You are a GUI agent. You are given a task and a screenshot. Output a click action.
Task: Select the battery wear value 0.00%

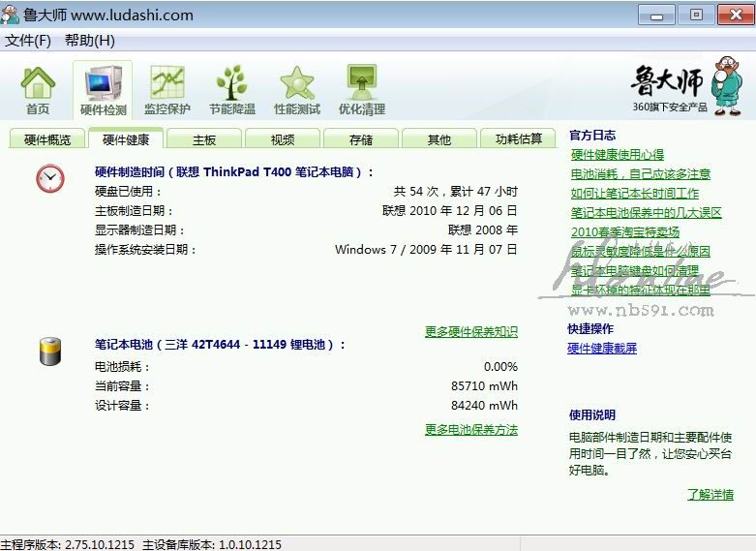500,367
